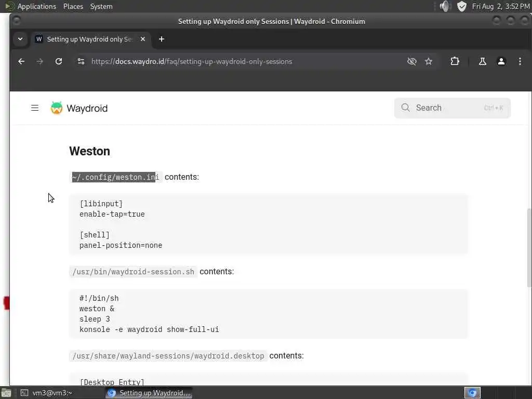Click the Search docs field
The image size is (532, 399).
coord(453,108)
